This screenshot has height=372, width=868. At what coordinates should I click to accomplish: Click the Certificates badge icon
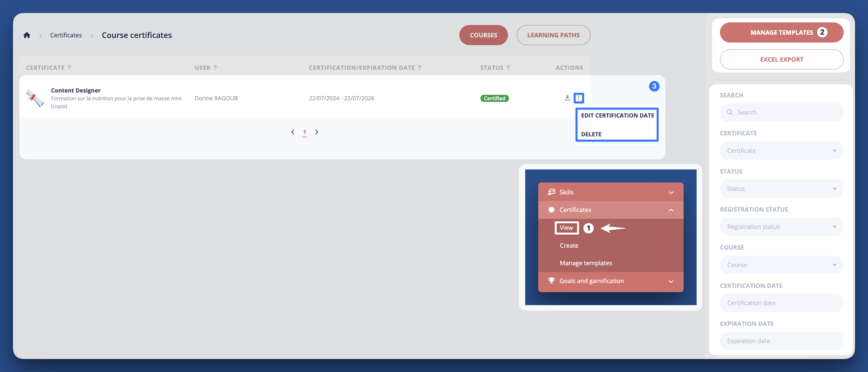click(551, 210)
